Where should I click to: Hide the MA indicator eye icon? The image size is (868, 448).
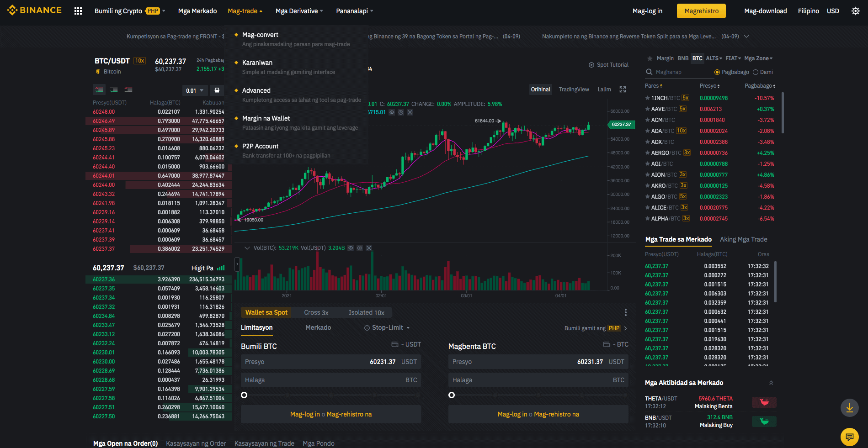coord(392,112)
